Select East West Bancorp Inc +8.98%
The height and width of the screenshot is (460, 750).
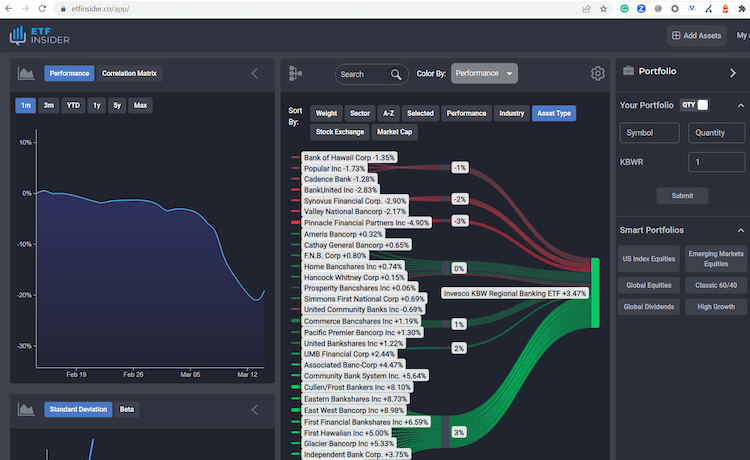354,410
